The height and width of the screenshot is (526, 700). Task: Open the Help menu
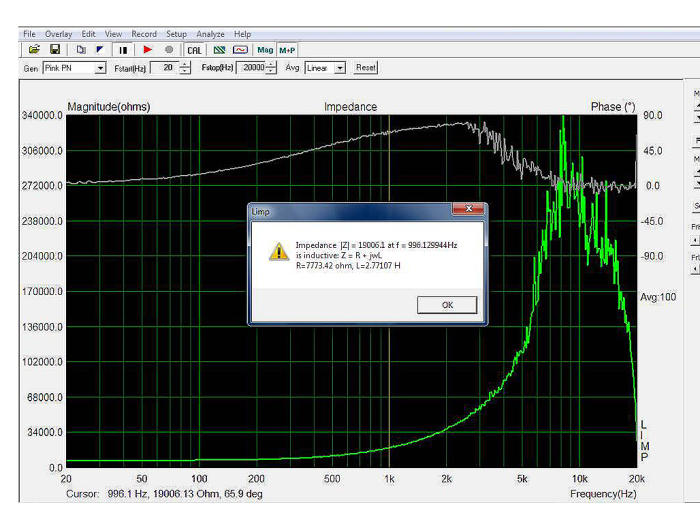(x=242, y=34)
